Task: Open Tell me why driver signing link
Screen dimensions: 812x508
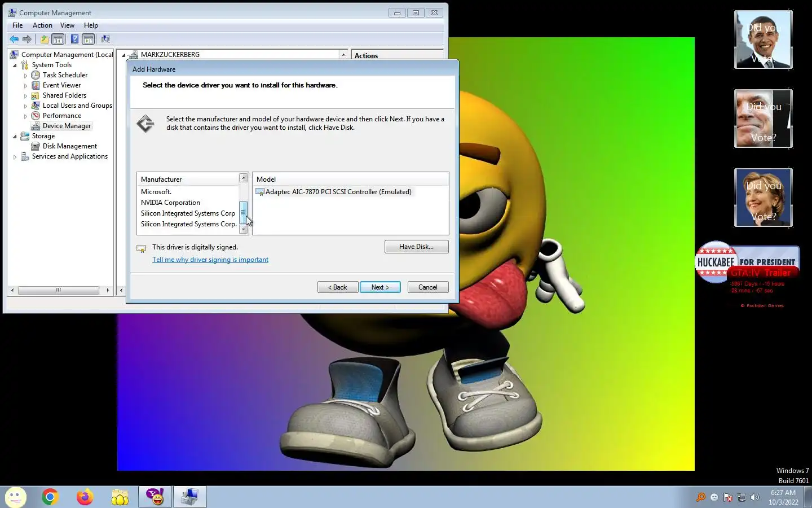Action: 210,260
